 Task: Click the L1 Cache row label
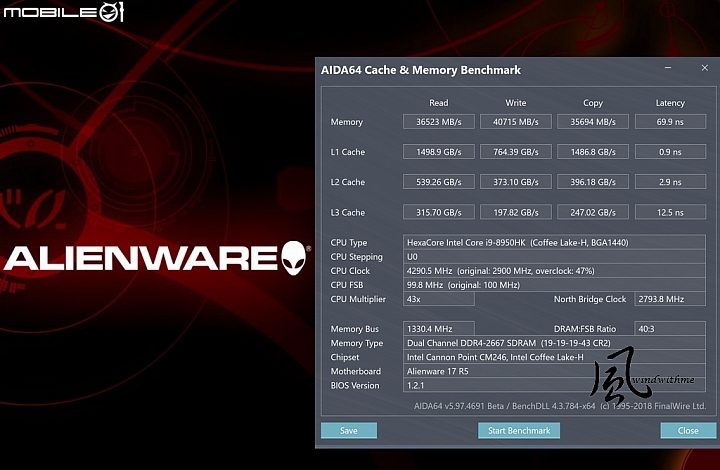[348, 152]
